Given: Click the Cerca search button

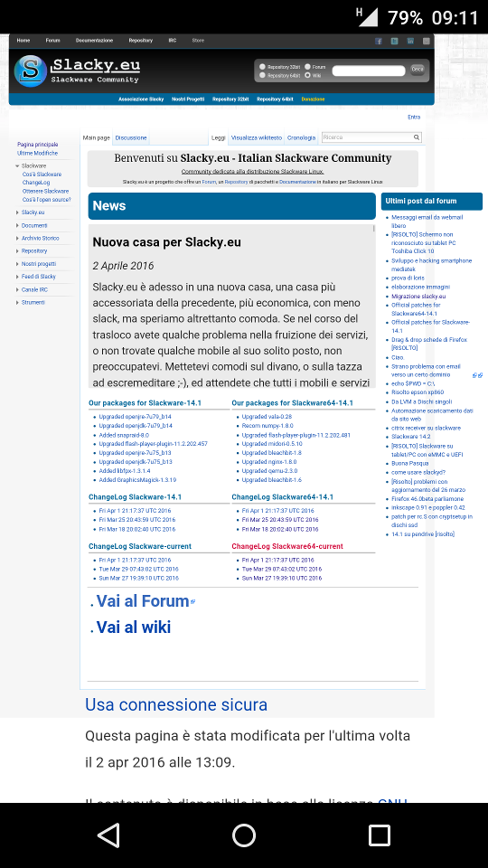Looking at the screenshot, I should [418, 70].
